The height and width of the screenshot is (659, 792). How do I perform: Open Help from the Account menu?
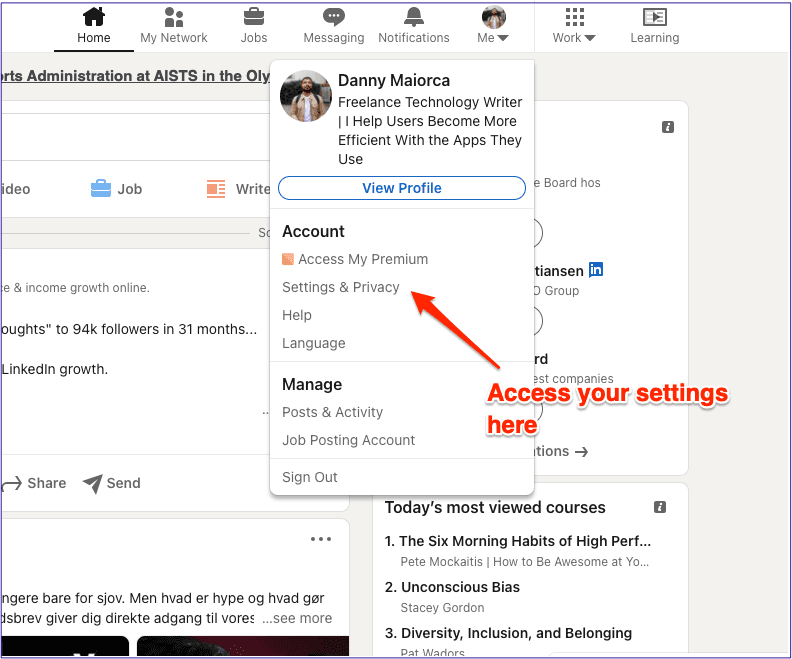click(x=297, y=315)
